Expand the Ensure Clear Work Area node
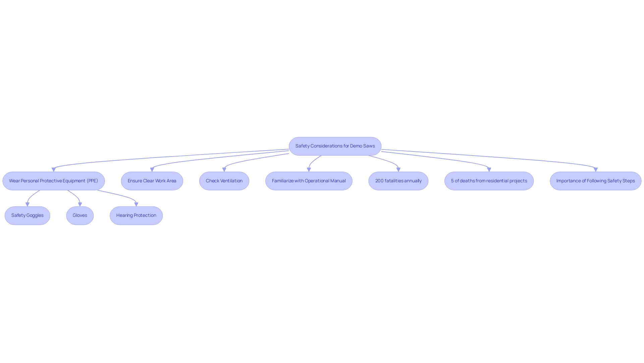This screenshot has height=363, width=644. (x=152, y=180)
